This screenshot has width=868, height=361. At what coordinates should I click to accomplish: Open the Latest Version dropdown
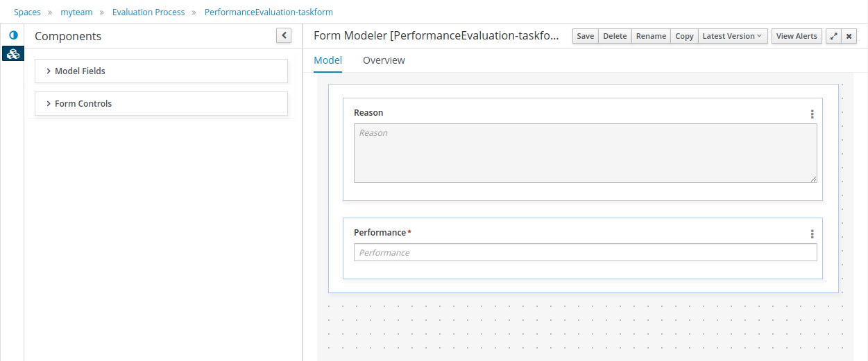(731, 36)
